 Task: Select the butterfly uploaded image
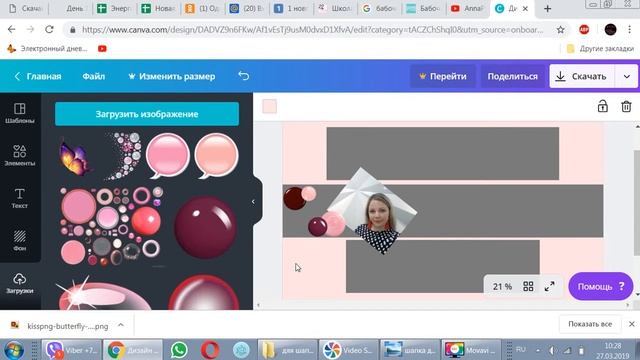pyautogui.click(x=75, y=158)
